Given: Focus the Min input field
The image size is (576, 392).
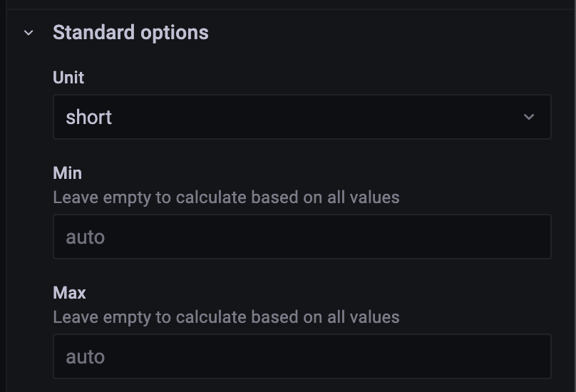Looking at the screenshot, I should pyautogui.click(x=302, y=237).
